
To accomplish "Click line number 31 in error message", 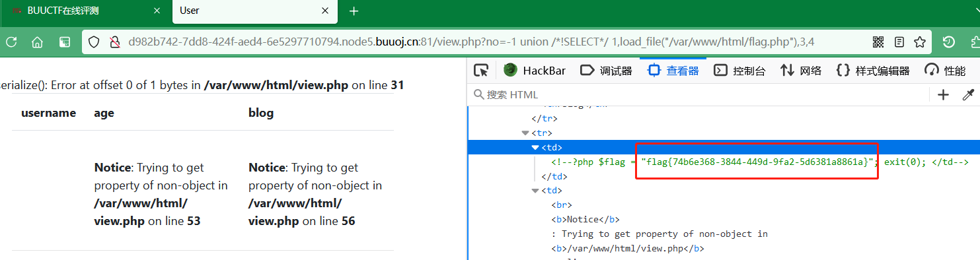I will pos(397,85).
